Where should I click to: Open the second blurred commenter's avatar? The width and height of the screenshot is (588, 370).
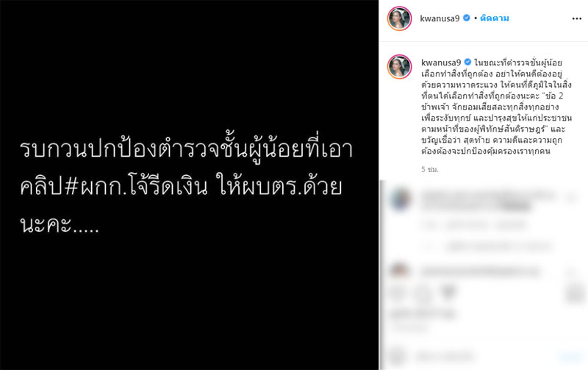click(x=399, y=269)
